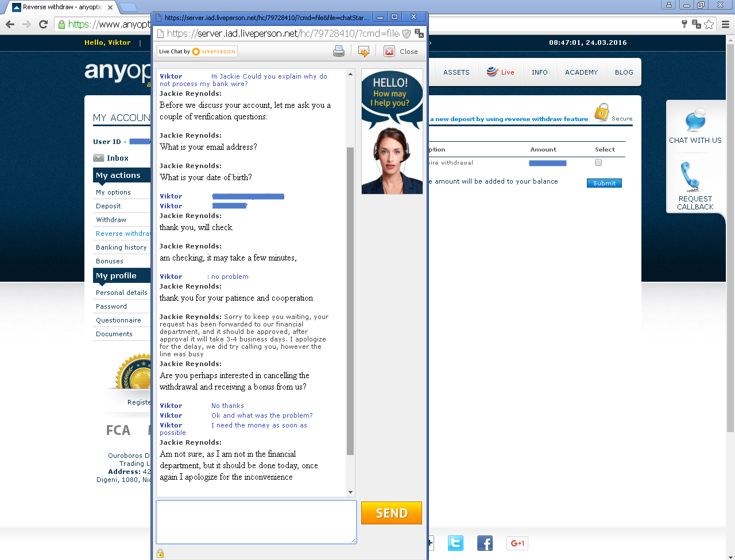Click the agent photo banner
This screenshot has width=735, height=560.
(392, 131)
